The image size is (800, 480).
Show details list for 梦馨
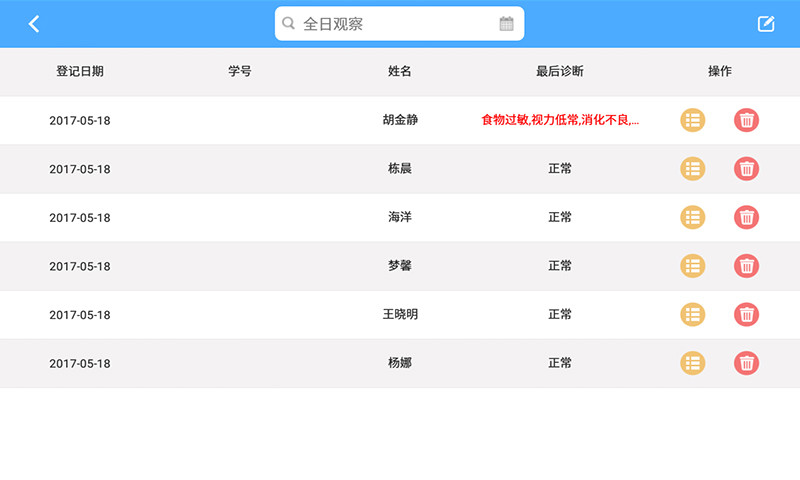click(693, 266)
